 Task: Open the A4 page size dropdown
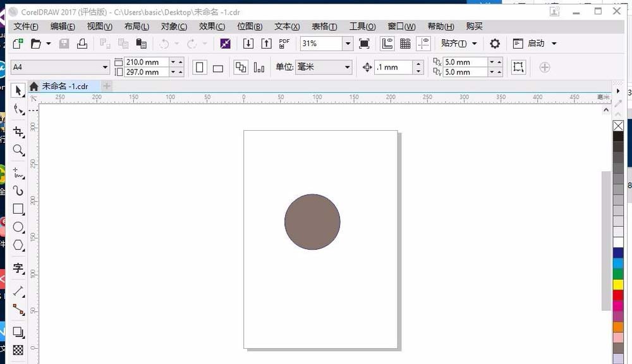click(x=105, y=67)
